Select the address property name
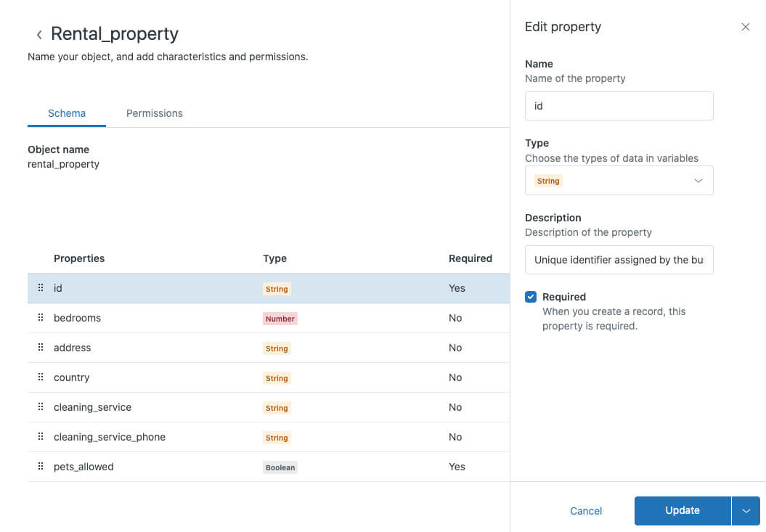Image resolution: width=766 pixels, height=532 pixels. pyautogui.click(x=73, y=348)
